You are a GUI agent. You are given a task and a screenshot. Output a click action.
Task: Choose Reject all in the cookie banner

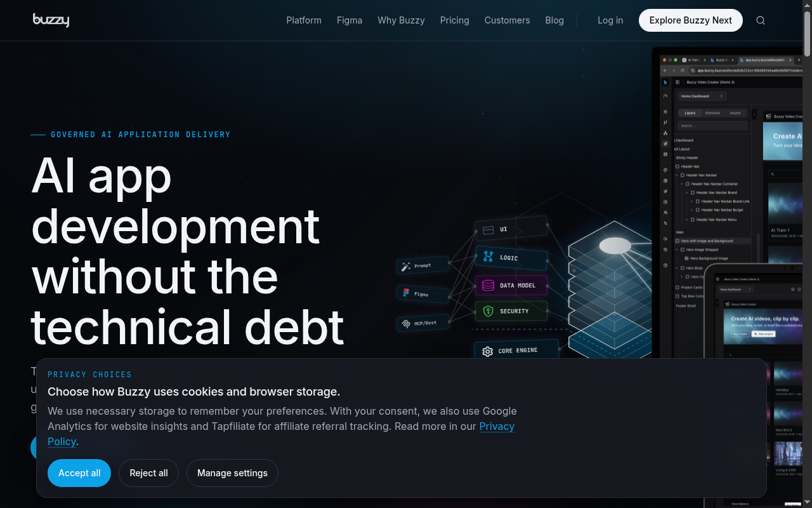click(148, 473)
